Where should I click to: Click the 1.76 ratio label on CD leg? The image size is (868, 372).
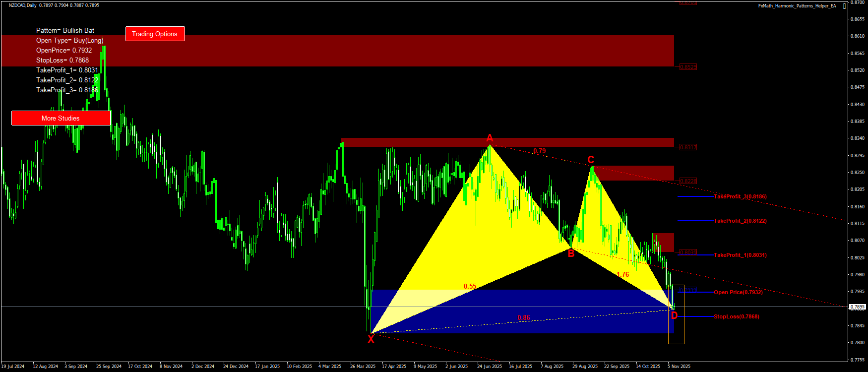[622, 274]
